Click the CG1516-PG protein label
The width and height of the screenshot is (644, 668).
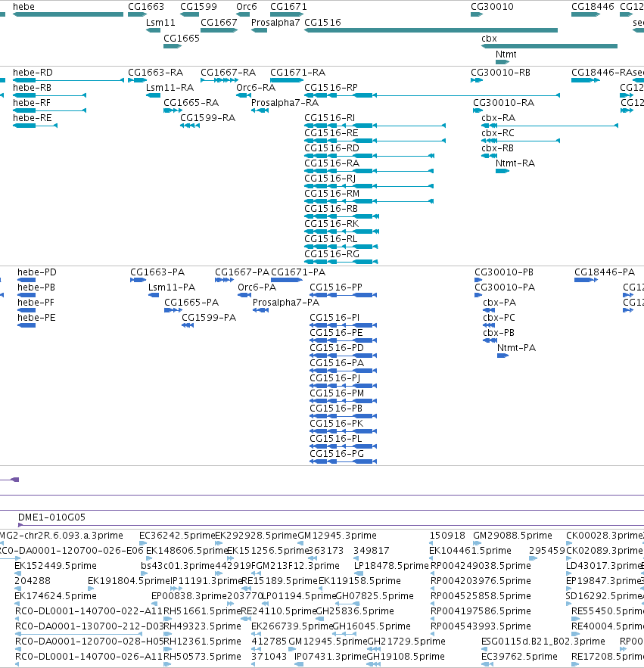click(337, 453)
